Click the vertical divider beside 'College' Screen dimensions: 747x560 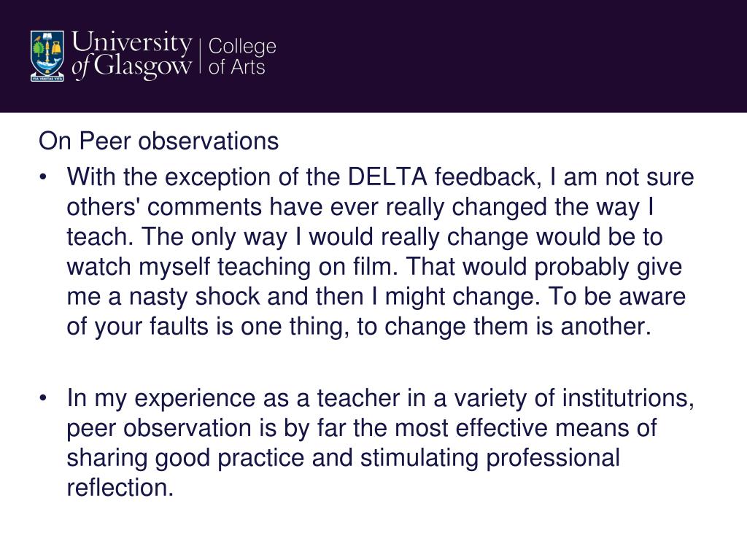coord(200,57)
